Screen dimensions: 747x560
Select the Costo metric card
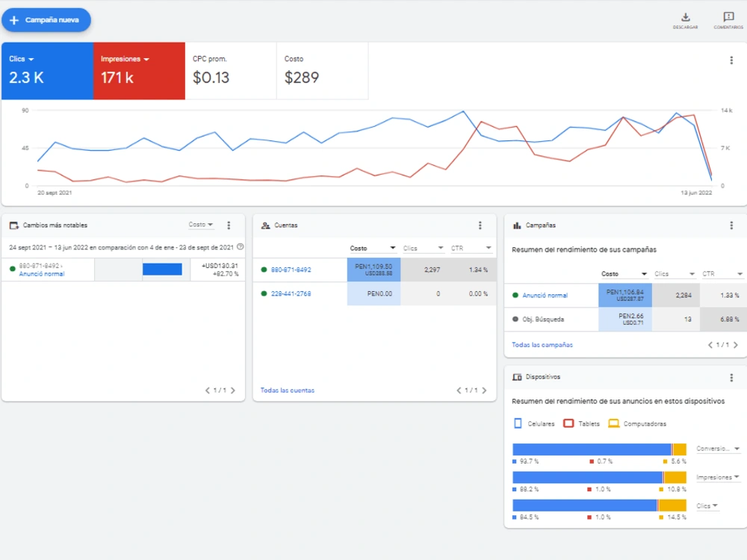click(323, 71)
